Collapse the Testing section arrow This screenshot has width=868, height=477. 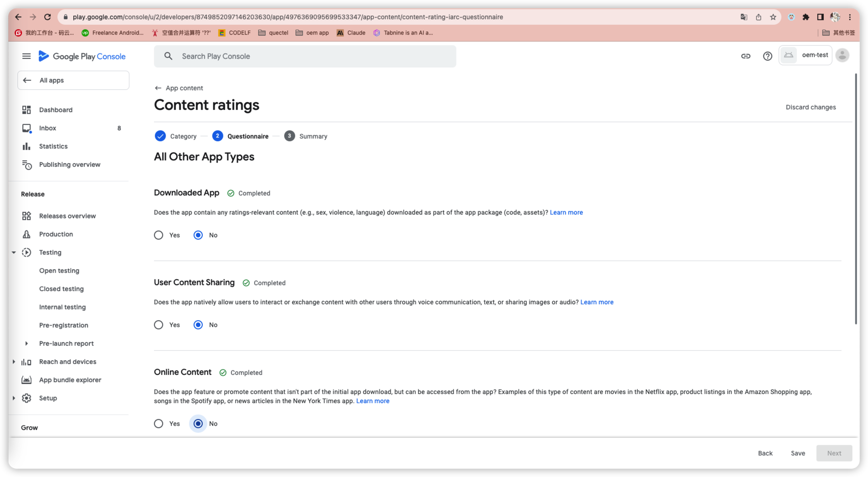(14, 252)
